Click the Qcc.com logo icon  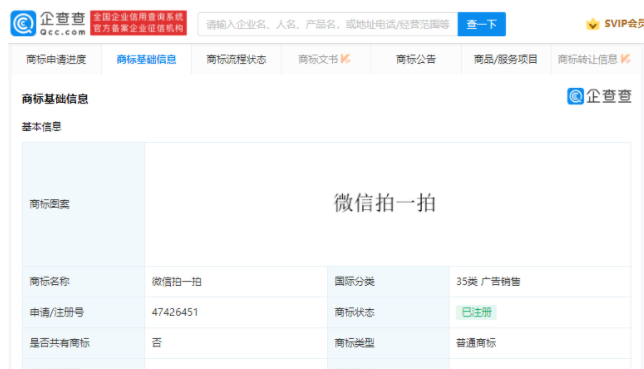[23, 23]
